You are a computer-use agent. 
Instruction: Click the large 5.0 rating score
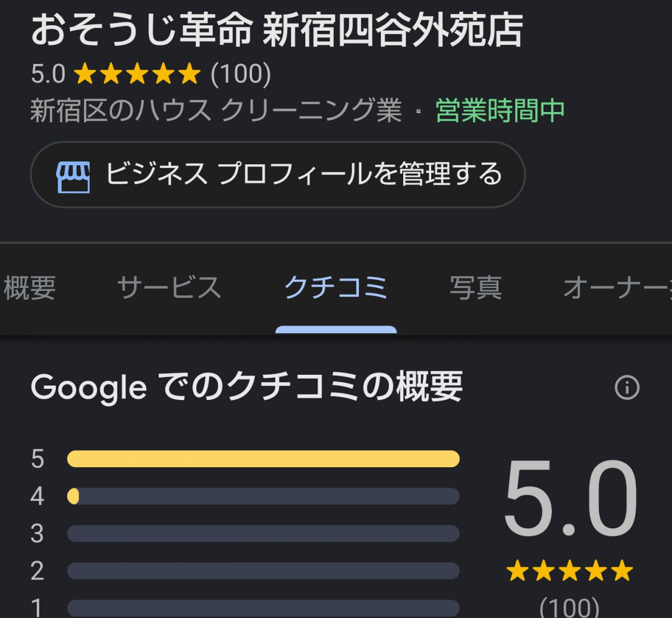(x=570, y=498)
